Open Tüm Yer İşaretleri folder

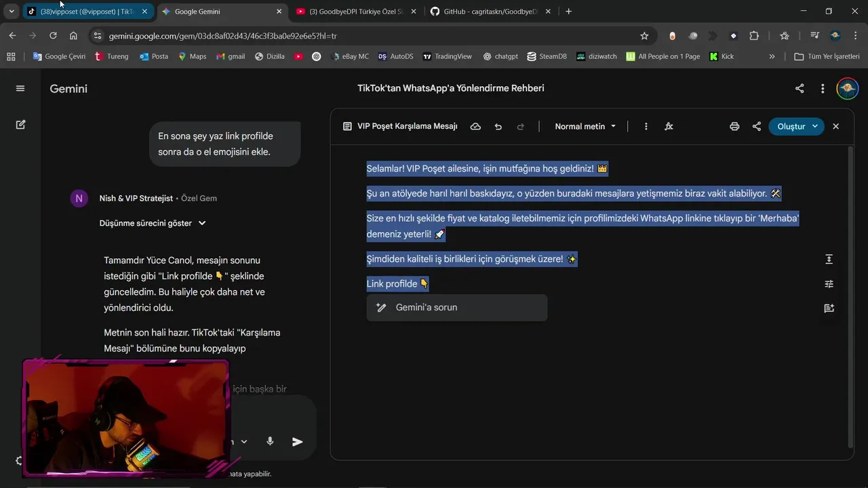coord(827,56)
